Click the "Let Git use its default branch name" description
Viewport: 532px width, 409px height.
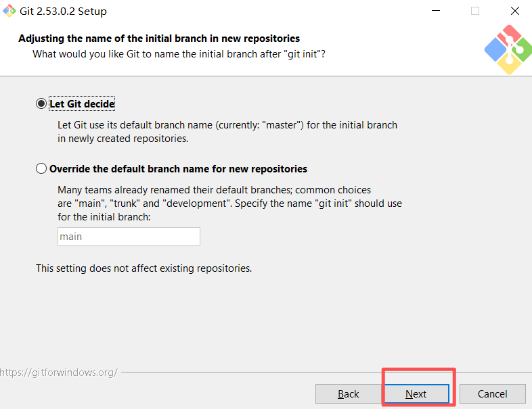click(x=227, y=125)
